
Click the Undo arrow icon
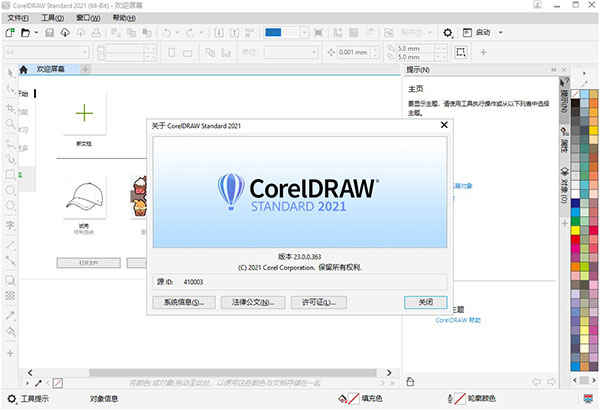(x=167, y=33)
